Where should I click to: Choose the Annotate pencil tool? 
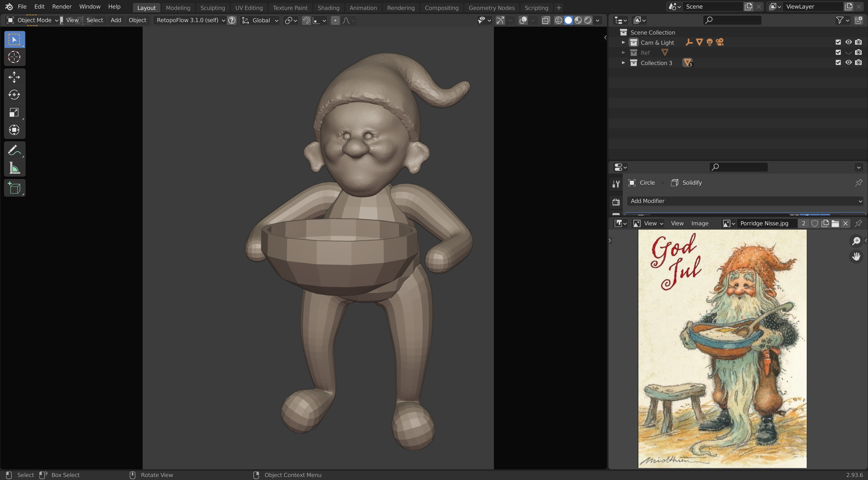(x=14, y=150)
